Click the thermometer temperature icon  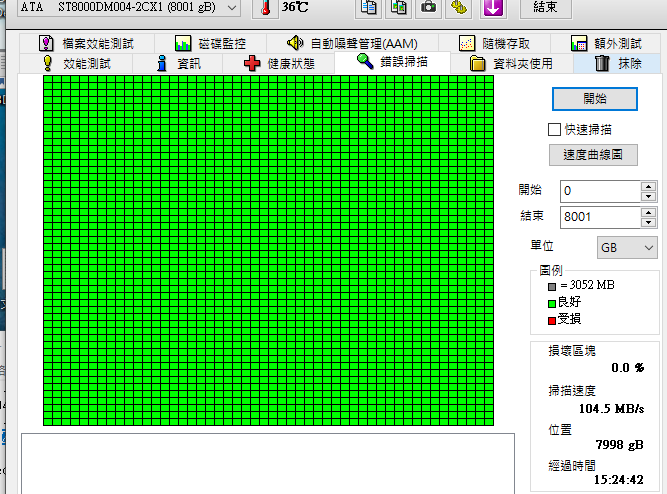265,8
